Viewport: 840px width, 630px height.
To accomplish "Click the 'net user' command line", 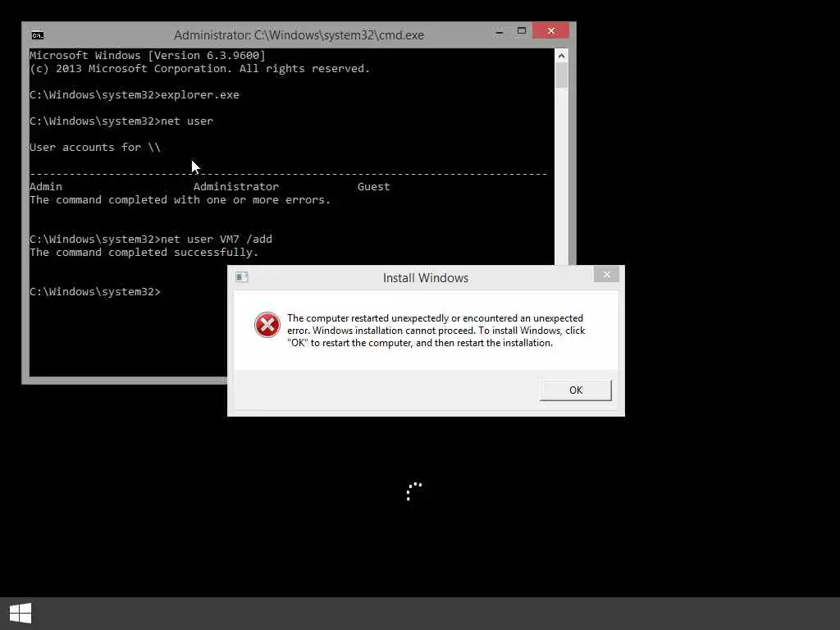I will click(121, 121).
